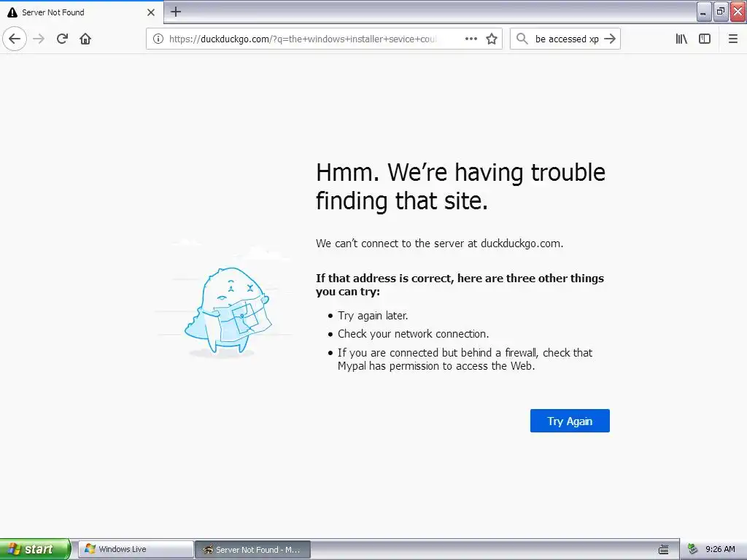Open the Library bookshelf icon
The image size is (747, 560).
681,39
